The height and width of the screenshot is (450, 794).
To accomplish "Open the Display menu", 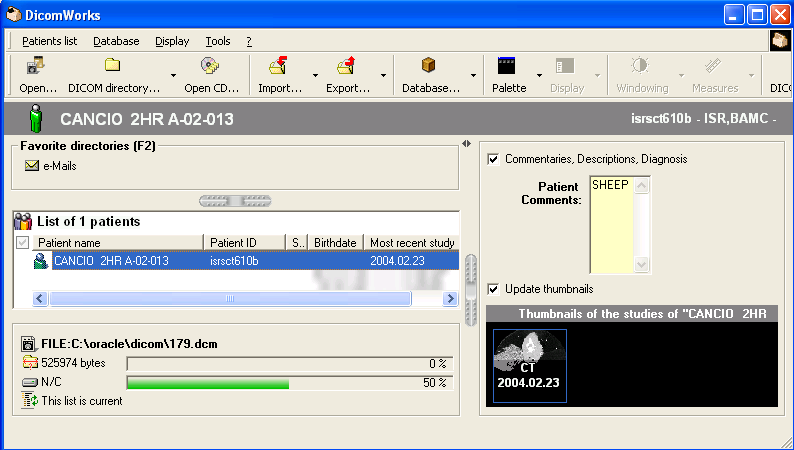I will point(172,41).
